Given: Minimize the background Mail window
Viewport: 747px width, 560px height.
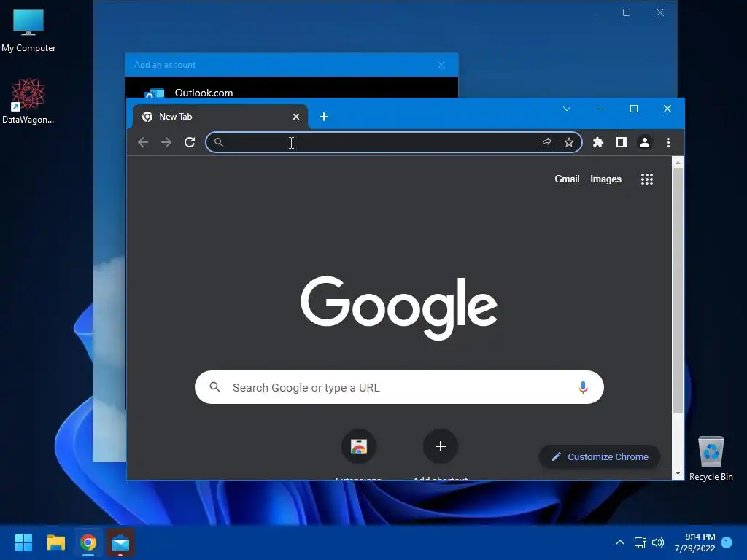Looking at the screenshot, I should (593, 12).
